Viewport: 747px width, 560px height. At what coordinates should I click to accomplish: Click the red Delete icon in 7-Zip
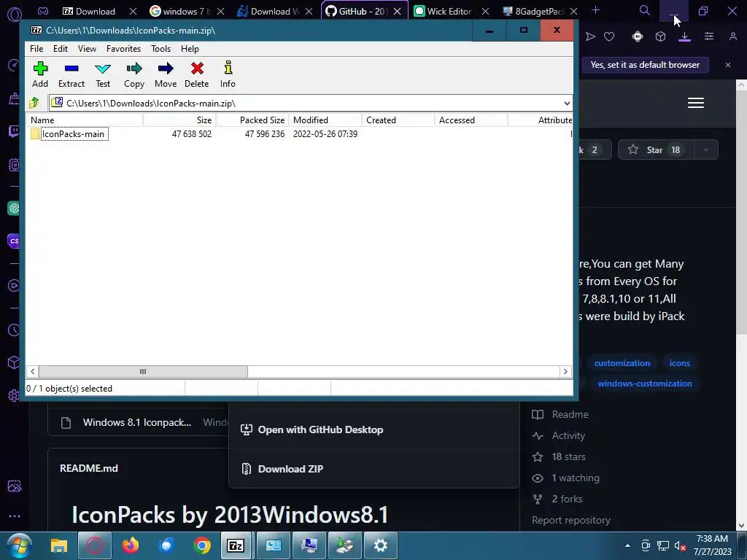click(x=197, y=74)
